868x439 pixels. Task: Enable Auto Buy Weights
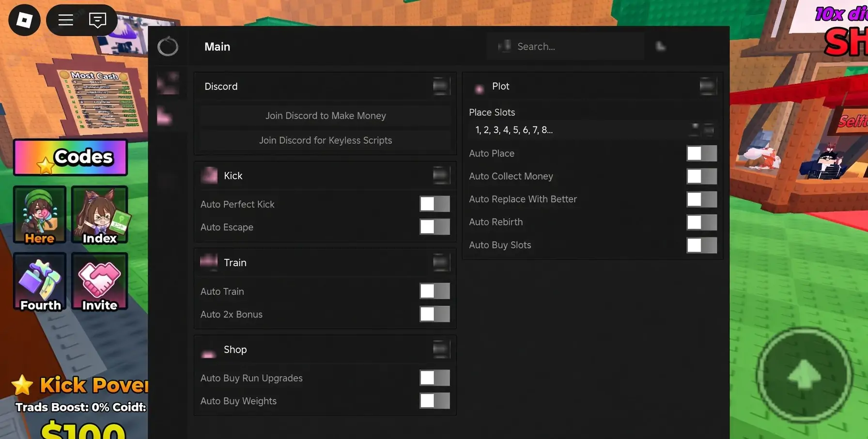coord(434,400)
